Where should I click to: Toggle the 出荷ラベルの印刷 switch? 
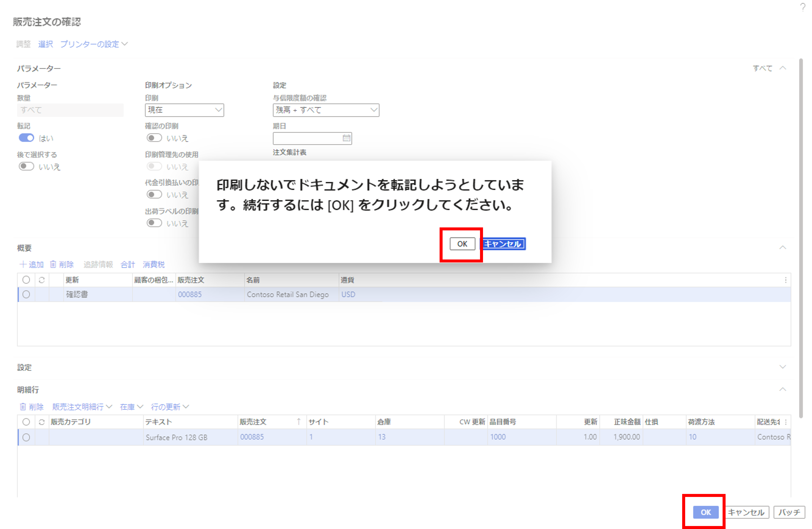tap(154, 223)
